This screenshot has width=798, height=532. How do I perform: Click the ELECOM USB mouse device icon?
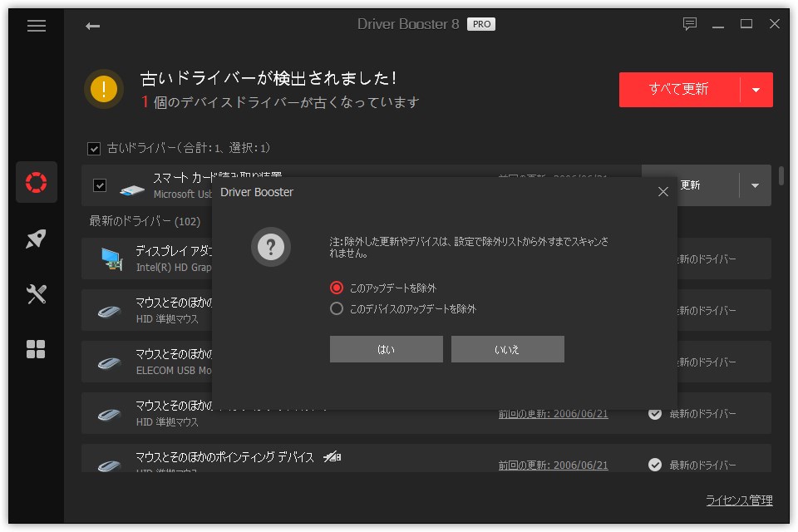pos(109,363)
